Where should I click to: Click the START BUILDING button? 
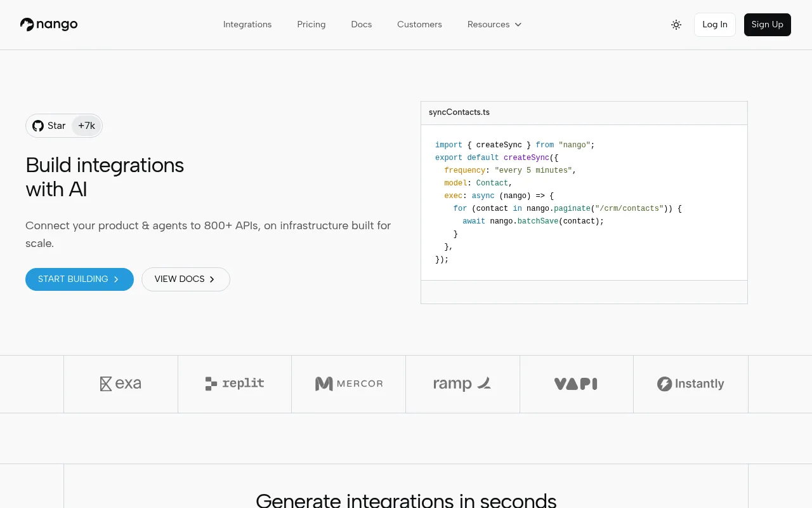coord(79,279)
